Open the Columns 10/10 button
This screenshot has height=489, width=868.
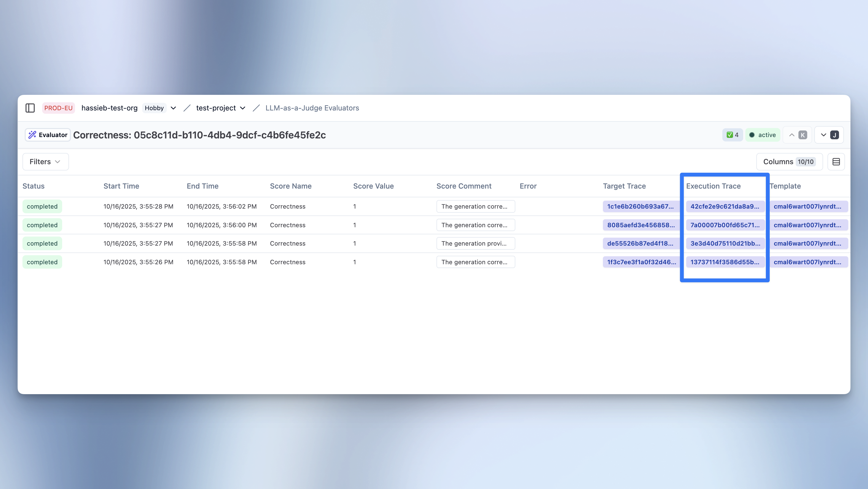pos(789,161)
